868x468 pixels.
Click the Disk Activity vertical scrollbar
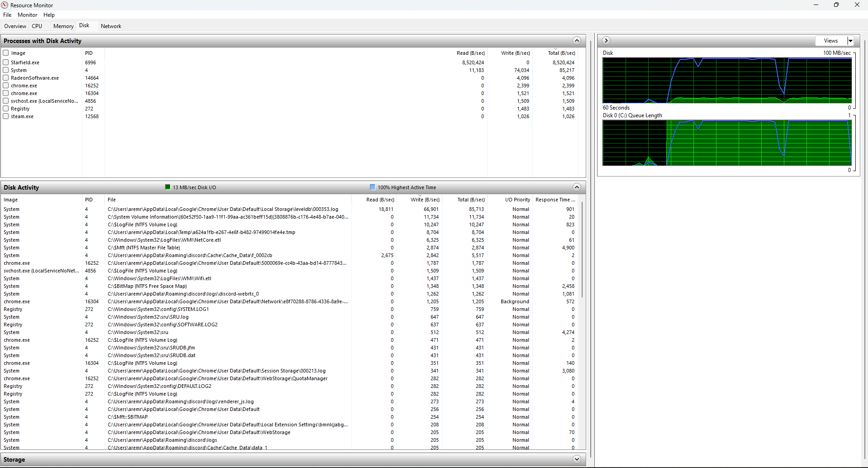pos(582,249)
